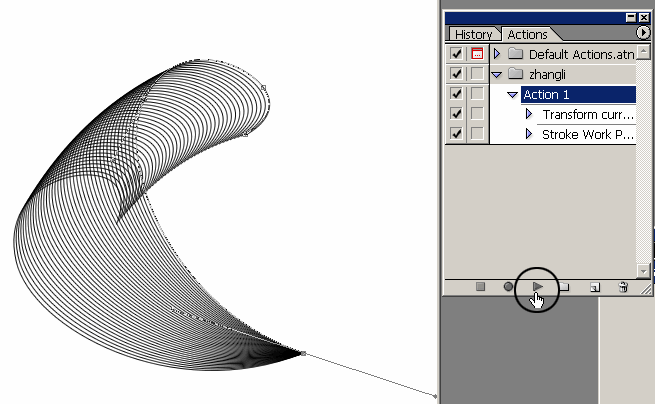Screen dimensions: 655x404
Task: Toggle dialog box for zhangli set
Action: click(477, 74)
